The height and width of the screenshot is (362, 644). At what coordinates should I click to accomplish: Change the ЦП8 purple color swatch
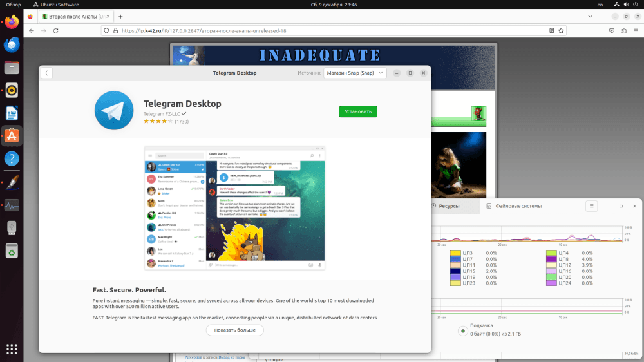click(x=552, y=260)
